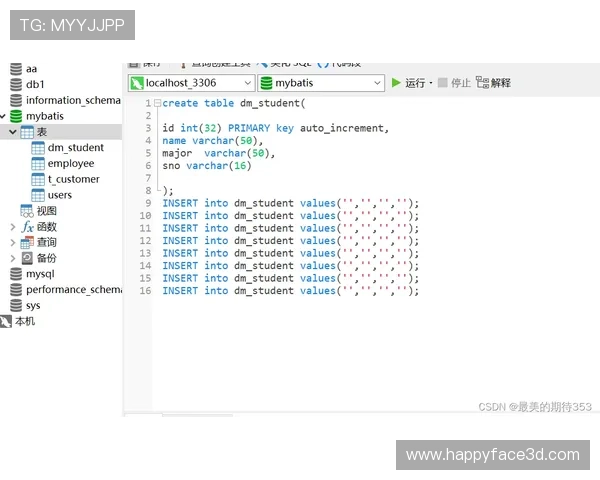Select the 本机 connection name
The width and height of the screenshot is (600, 480).
tap(25, 322)
